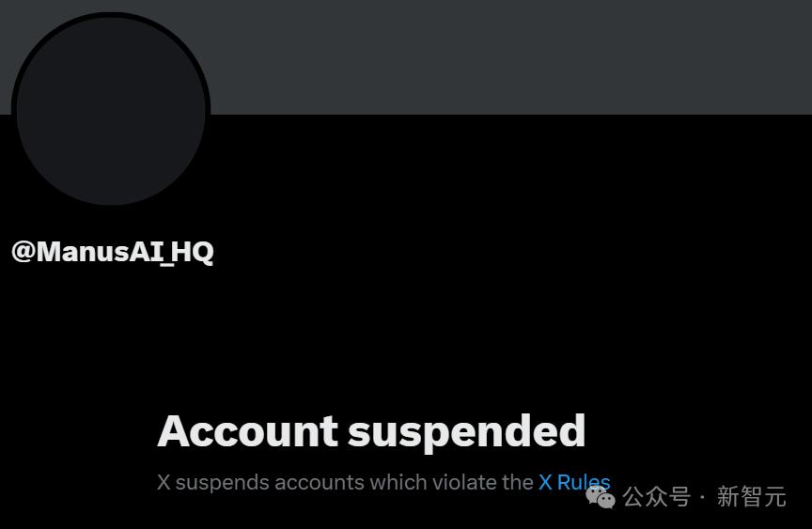Click the word 'accounts' in the gray notice
The width and height of the screenshot is (812, 529).
(x=320, y=483)
